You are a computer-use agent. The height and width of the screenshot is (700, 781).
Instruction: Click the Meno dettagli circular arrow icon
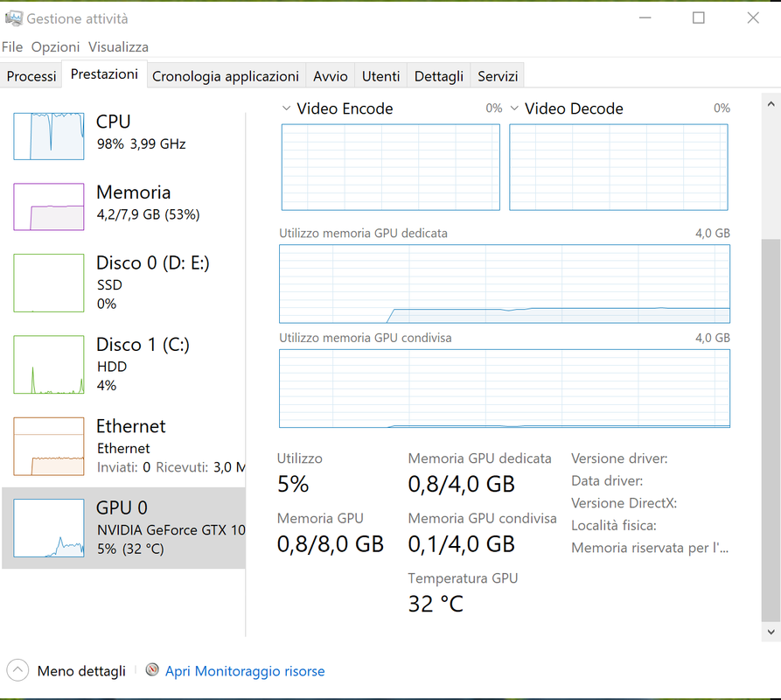(x=17, y=670)
